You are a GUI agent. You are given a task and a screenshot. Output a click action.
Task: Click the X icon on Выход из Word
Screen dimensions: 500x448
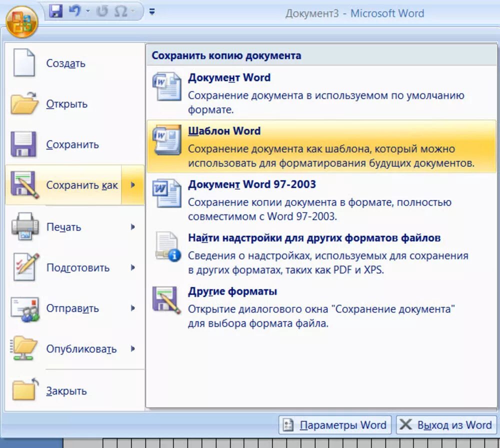tap(405, 424)
